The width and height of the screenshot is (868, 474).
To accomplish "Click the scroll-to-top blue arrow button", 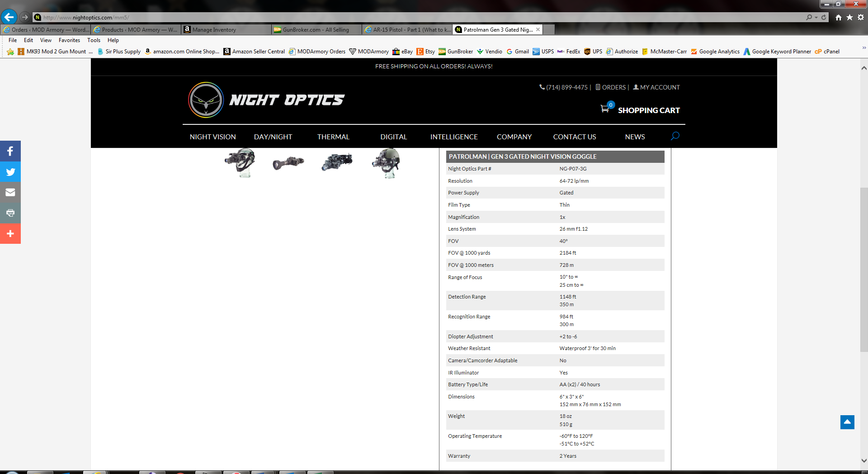I will pyautogui.click(x=847, y=422).
